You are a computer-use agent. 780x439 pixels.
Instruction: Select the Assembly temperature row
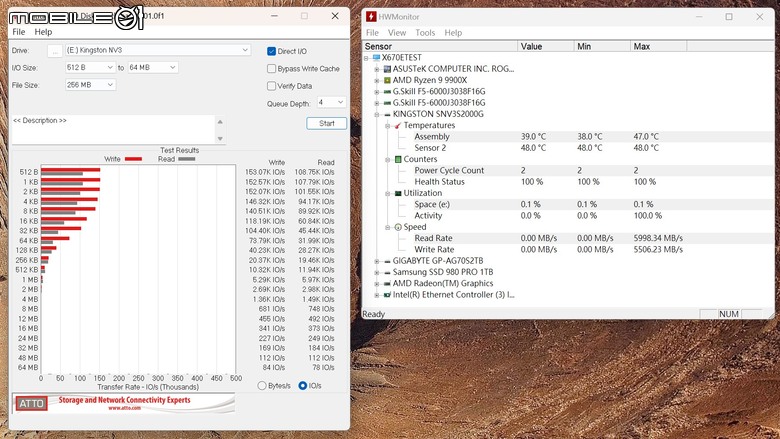pyautogui.click(x=568, y=137)
